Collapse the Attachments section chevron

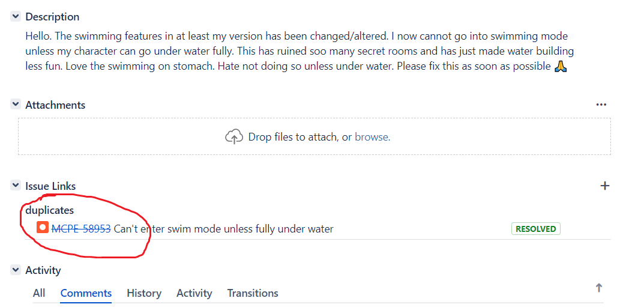pos(16,105)
